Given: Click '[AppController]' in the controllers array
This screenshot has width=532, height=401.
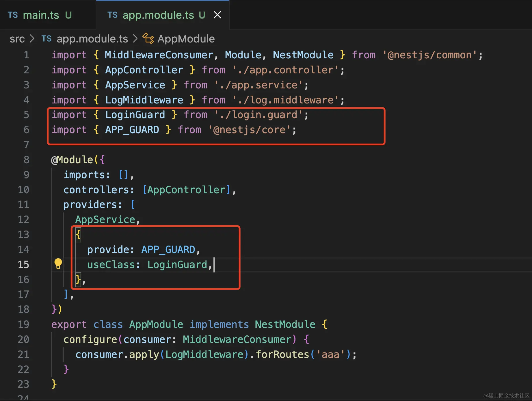Looking at the screenshot, I should tap(186, 190).
